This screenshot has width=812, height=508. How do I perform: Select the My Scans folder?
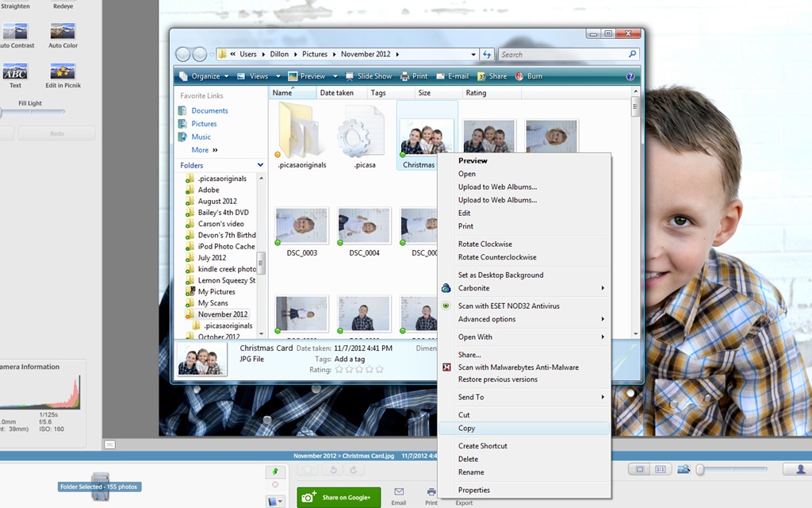tap(213, 302)
